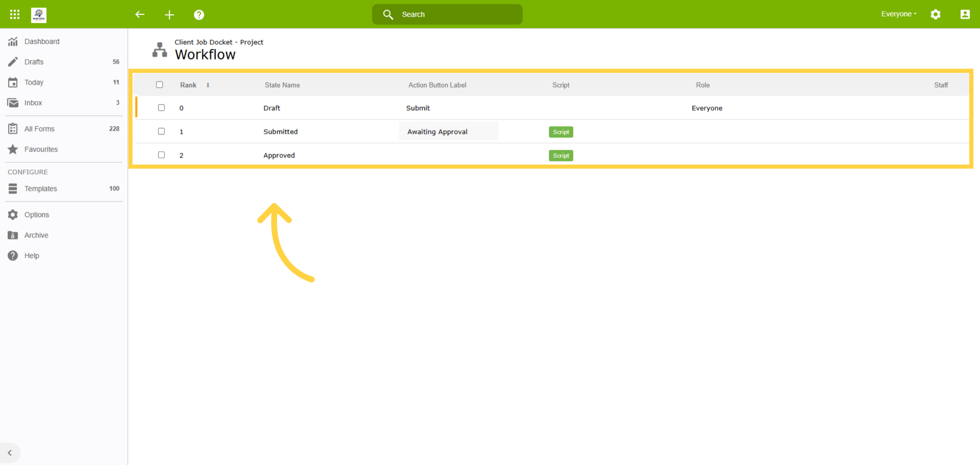The width and height of the screenshot is (980, 465).
Task: Click Client Job Docket - Project breadcrumb
Action: tap(219, 42)
